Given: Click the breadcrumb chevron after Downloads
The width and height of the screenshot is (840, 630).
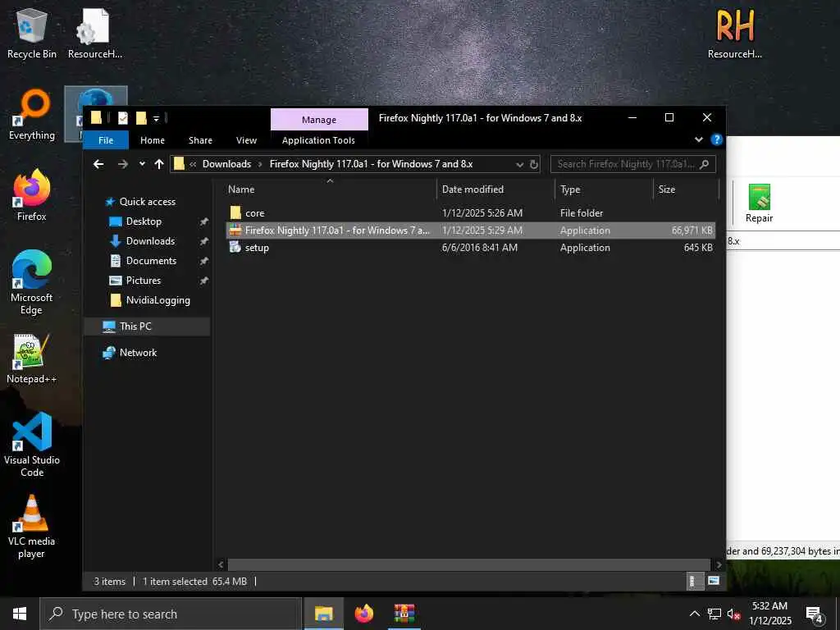Looking at the screenshot, I should (x=260, y=164).
